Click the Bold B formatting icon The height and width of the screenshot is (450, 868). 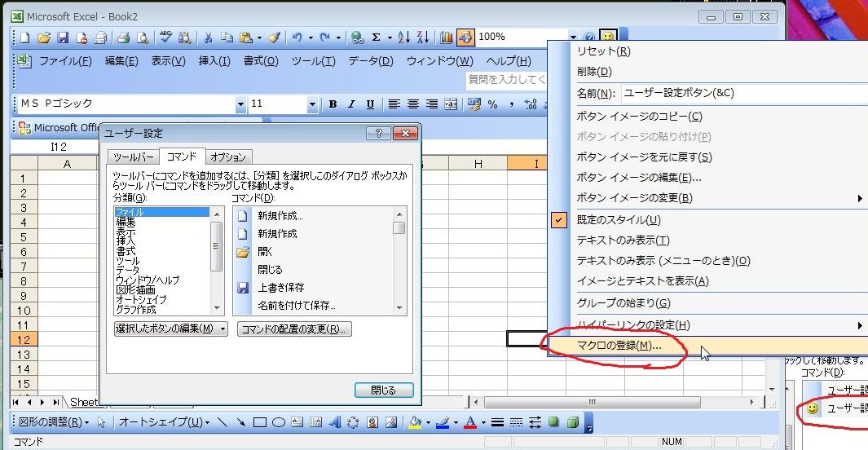click(x=333, y=104)
